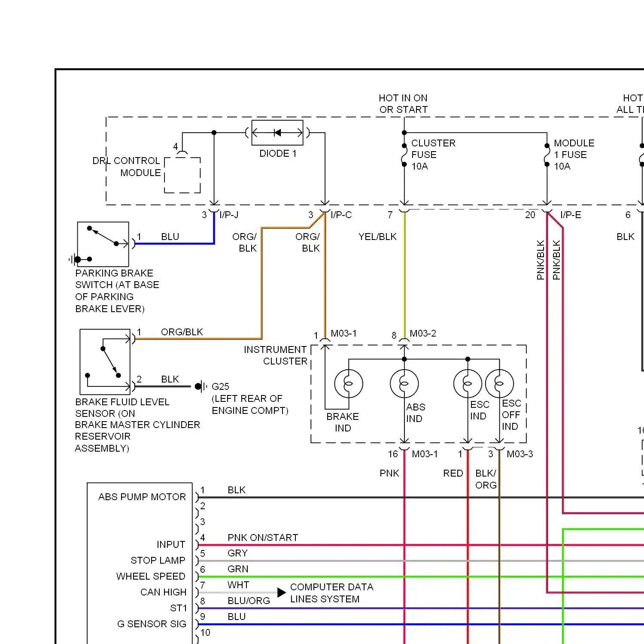Click the "GRY" wire label at pin 5
The image size is (644, 644).
tap(237, 553)
